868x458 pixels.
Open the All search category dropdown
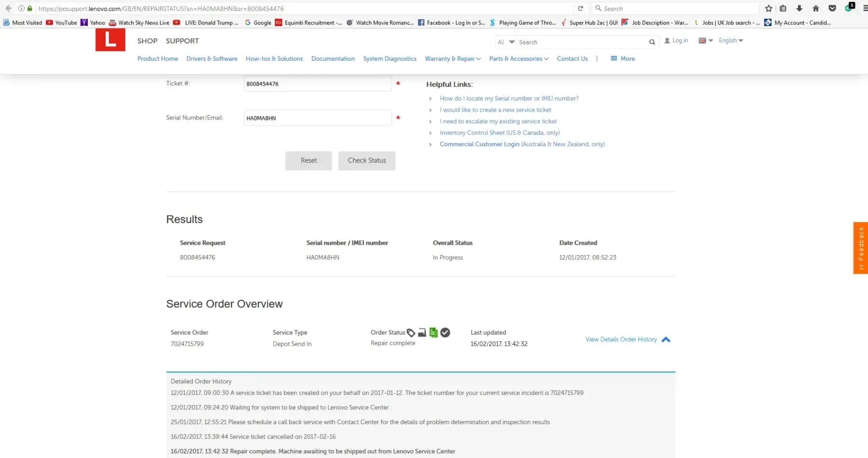point(505,42)
